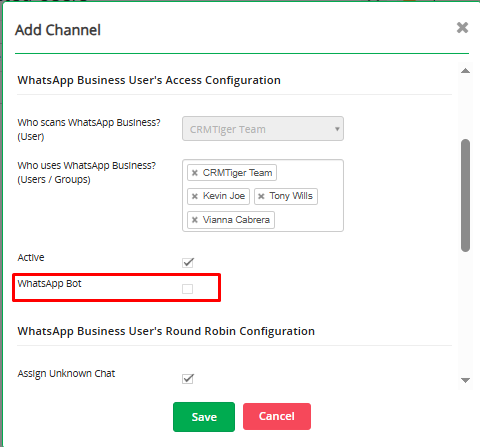Click the vertical scrollbar thumb
This screenshot has width=480, height=447.
pos(465,195)
